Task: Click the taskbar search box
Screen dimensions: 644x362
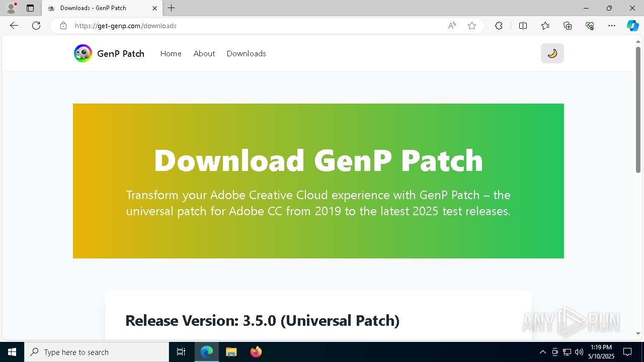Action: click(x=97, y=352)
